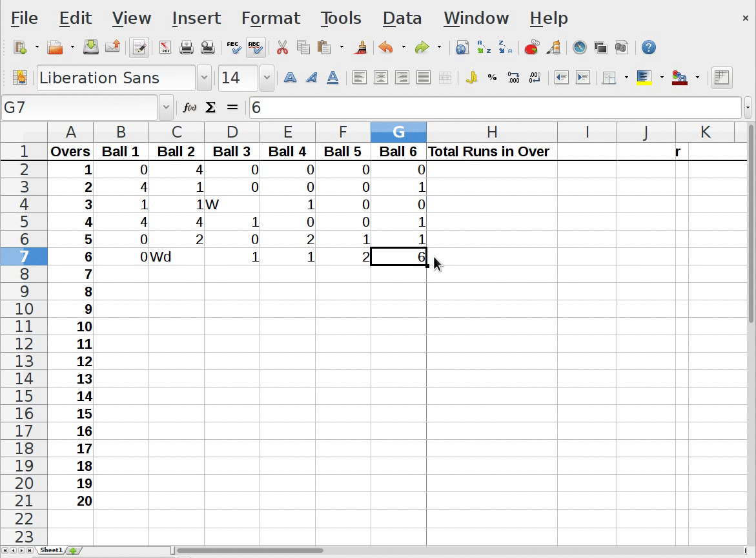Open the Format menu
This screenshot has height=558, width=756.
pos(271,18)
